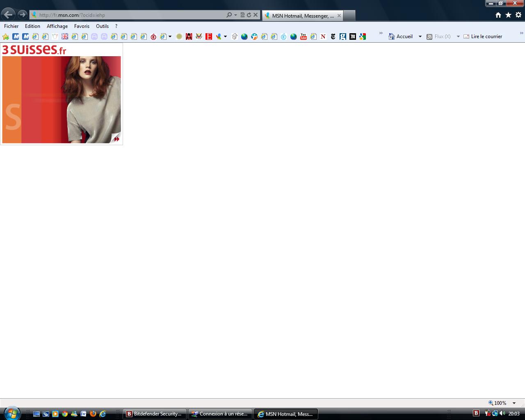Viewport: 525px width, 420px height.
Task: Stop loading with the X in address bar
Action: (x=255, y=15)
